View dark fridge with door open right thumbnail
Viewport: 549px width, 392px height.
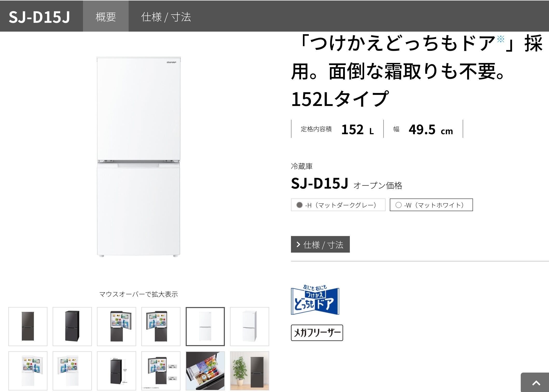click(116, 326)
